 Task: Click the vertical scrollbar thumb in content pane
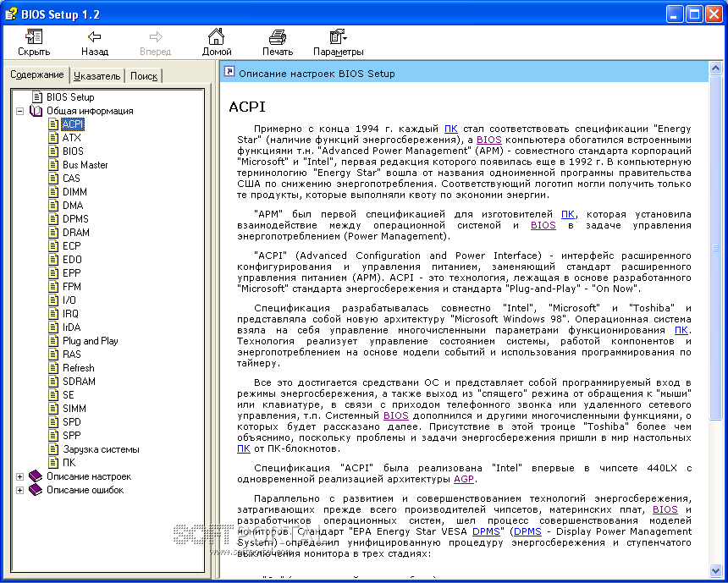[715, 248]
